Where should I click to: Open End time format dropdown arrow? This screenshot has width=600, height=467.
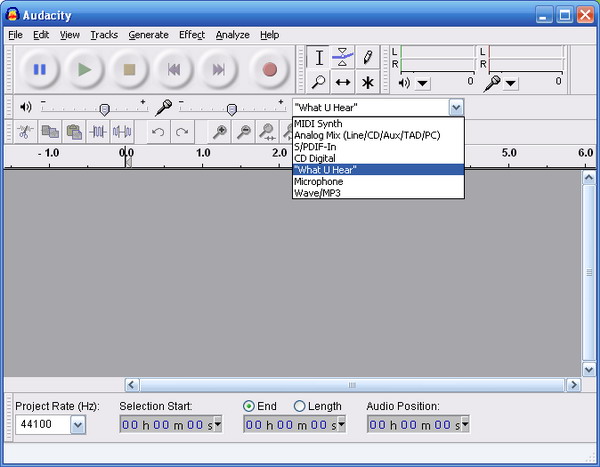pos(341,424)
